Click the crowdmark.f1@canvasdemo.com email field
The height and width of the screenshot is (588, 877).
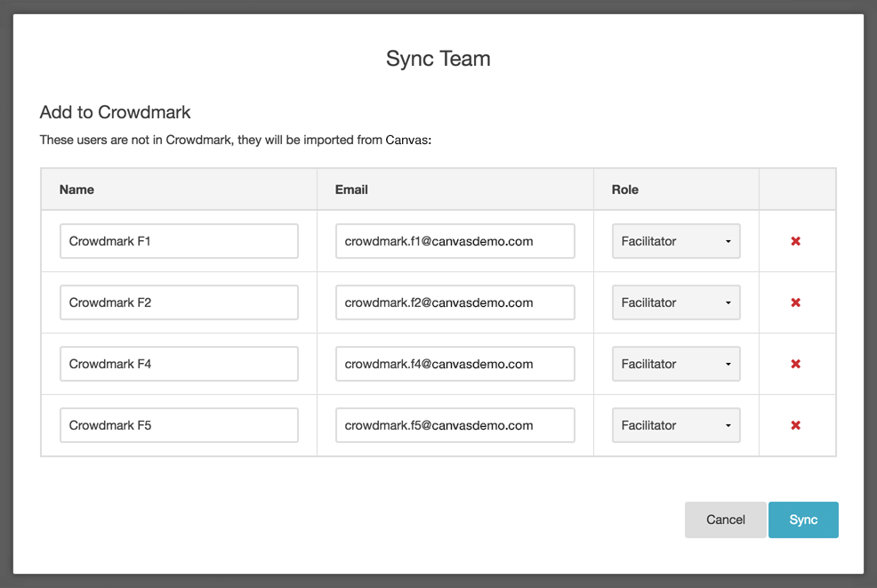point(455,240)
